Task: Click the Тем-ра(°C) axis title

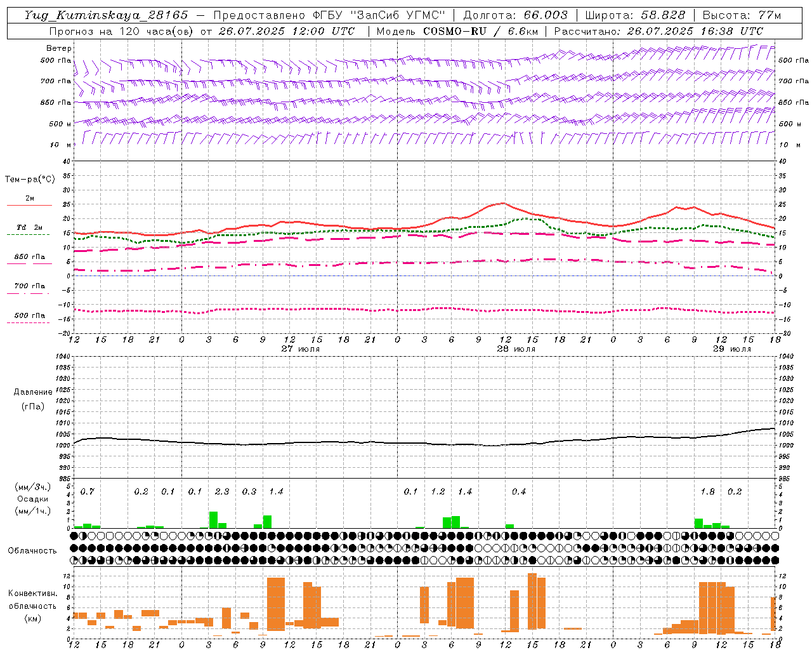Action: 30,179
